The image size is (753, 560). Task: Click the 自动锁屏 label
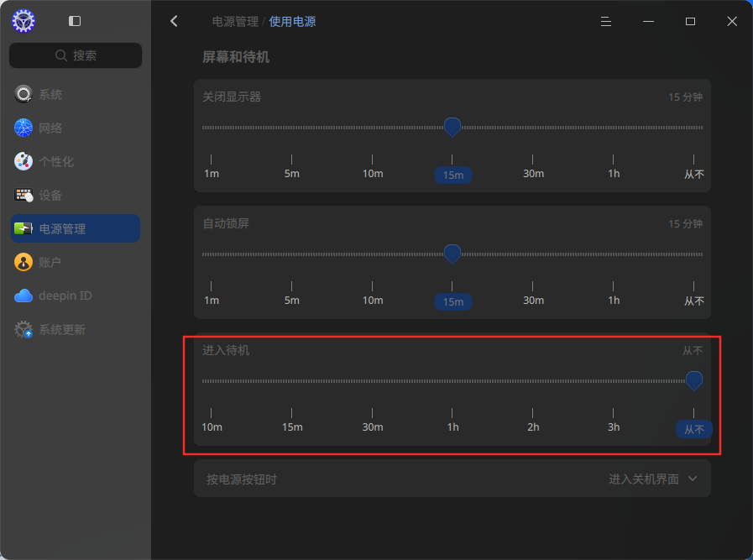(x=226, y=223)
